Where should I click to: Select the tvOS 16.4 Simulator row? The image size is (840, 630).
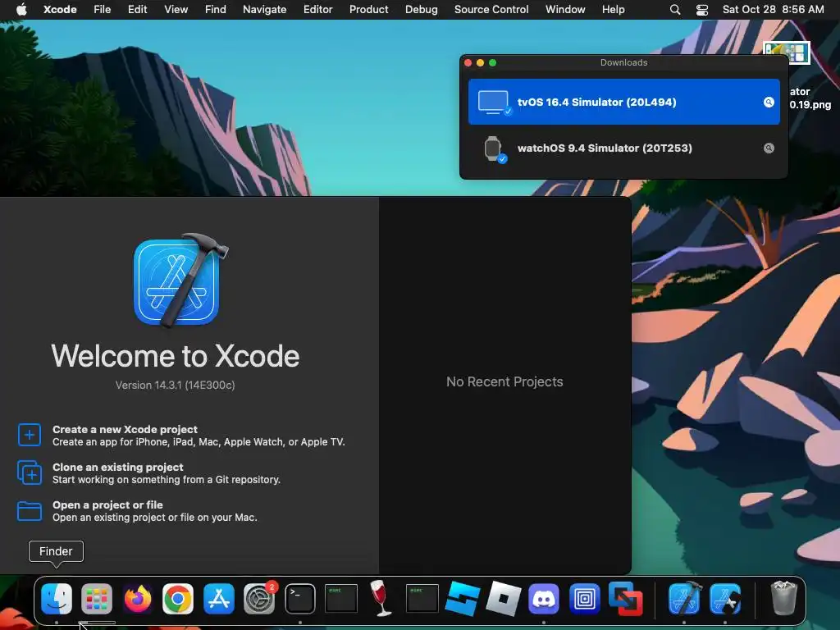pyautogui.click(x=624, y=102)
